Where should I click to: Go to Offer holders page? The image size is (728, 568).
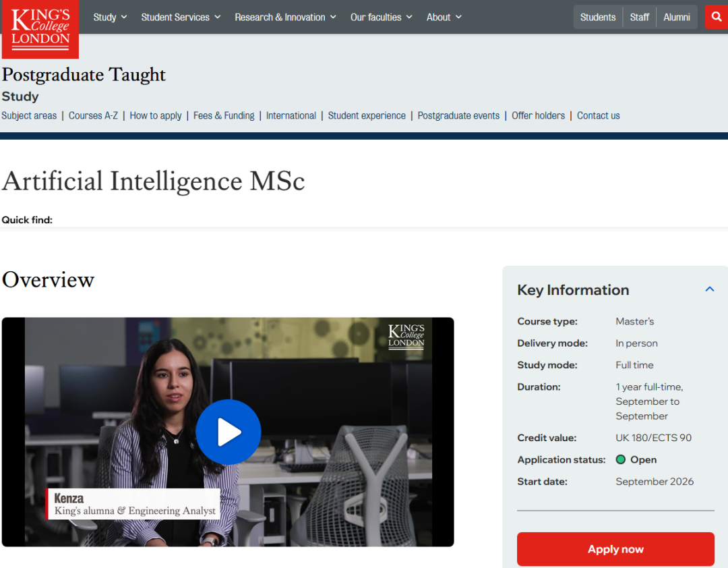(538, 115)
